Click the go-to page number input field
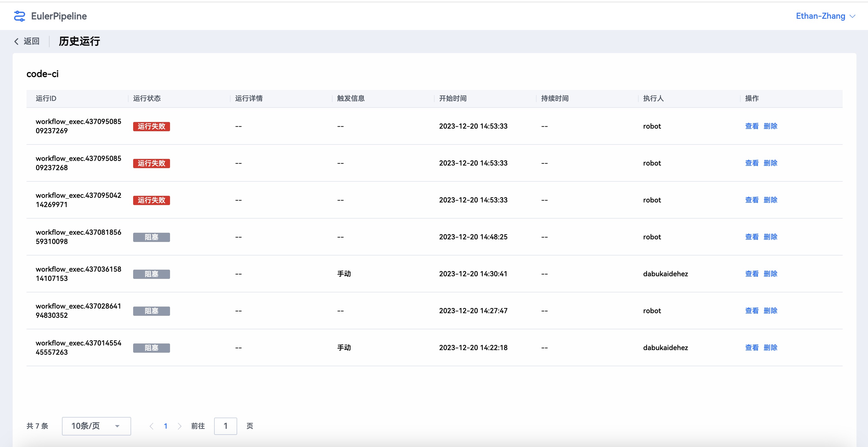 point(225,426)
